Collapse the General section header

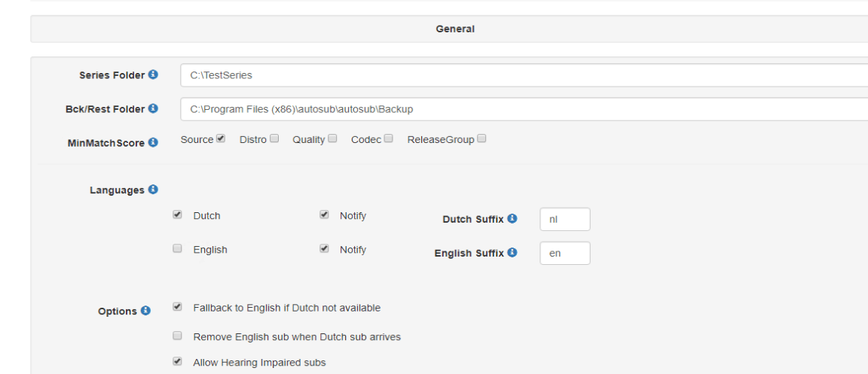(x=454, y=29)
